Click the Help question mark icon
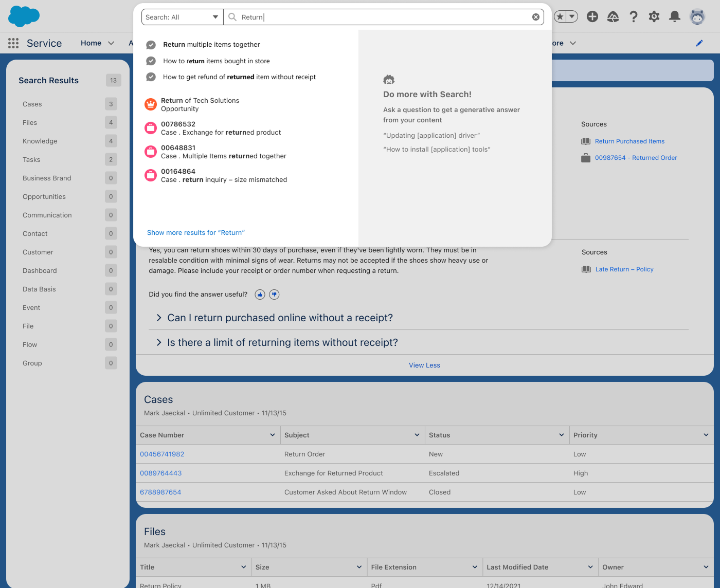The height and width of the screenshot is (588, 720). tap(634, 17)
